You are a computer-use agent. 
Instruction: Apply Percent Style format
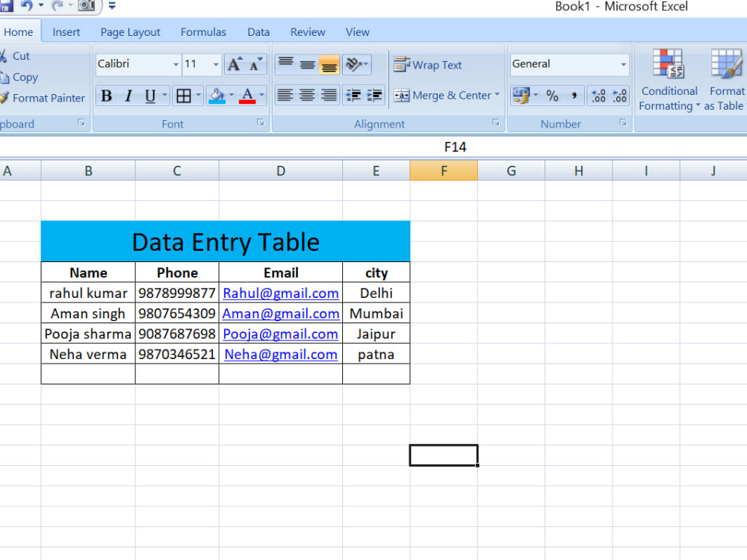point(552,96)
